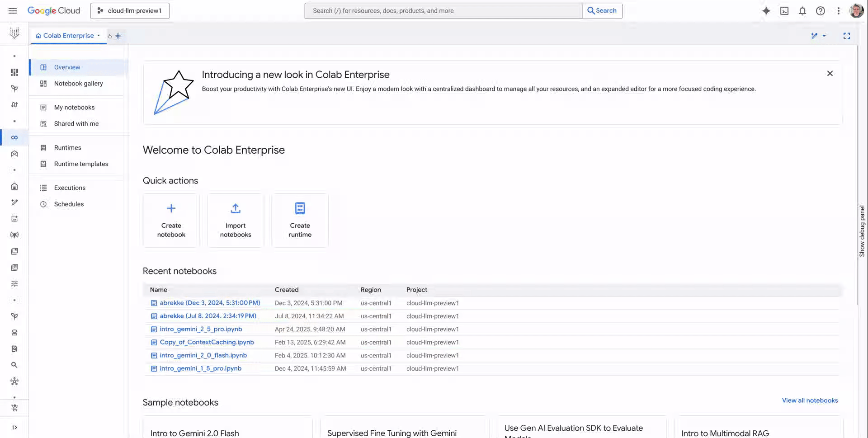Screen dimensions: 868x438
Task: Open notebook abrekke (Jul 8, 2024, 2:34:19 PM)
Action: click(x=208, y=316)
